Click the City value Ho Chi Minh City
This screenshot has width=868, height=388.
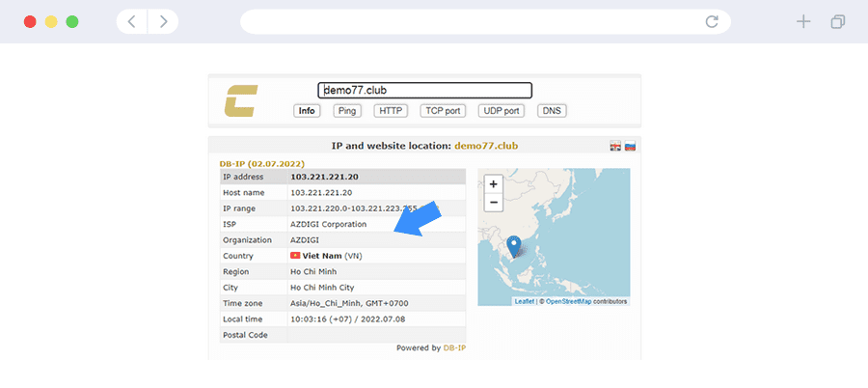pos(322,288)
